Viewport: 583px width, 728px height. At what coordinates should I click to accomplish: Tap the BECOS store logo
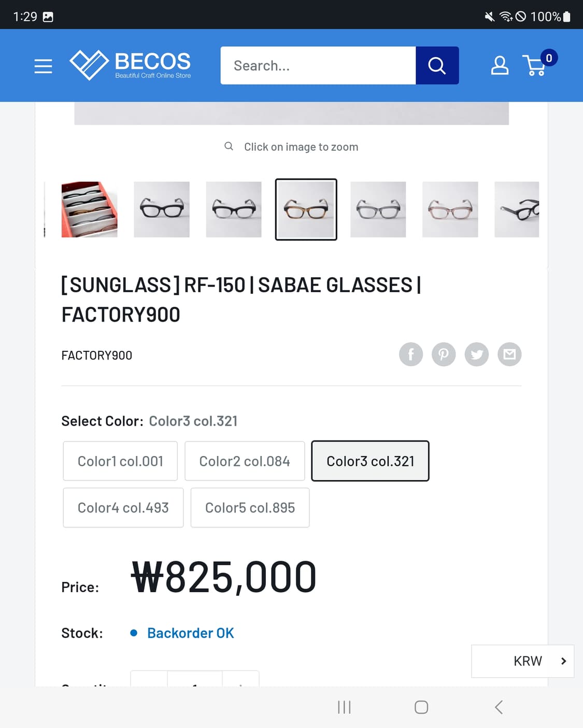pos(130,65)
